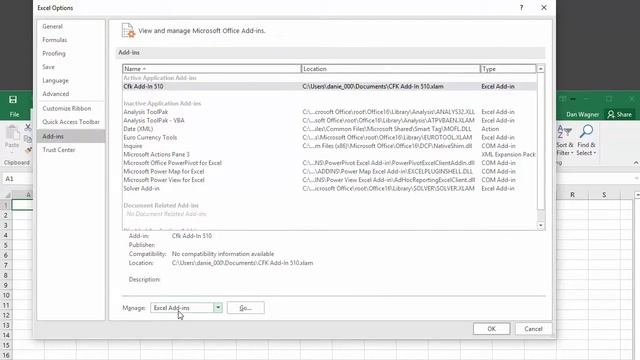Select Microsoft Actions Pane 3 row

tap(329, 155)
